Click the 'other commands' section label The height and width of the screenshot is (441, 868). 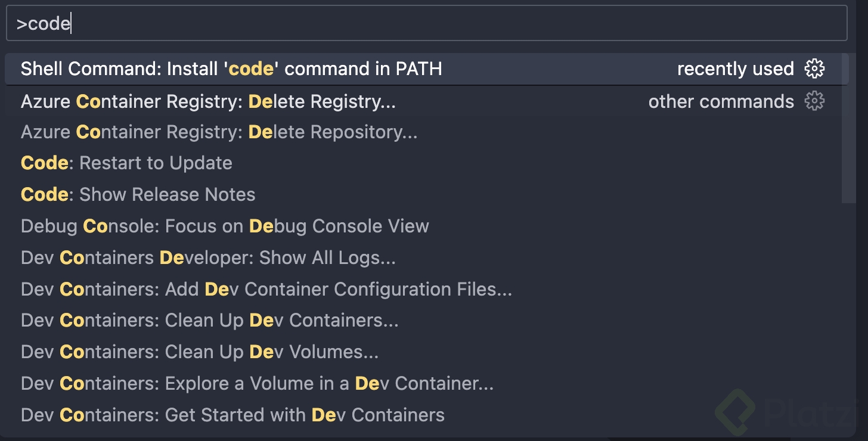point(720,101)
